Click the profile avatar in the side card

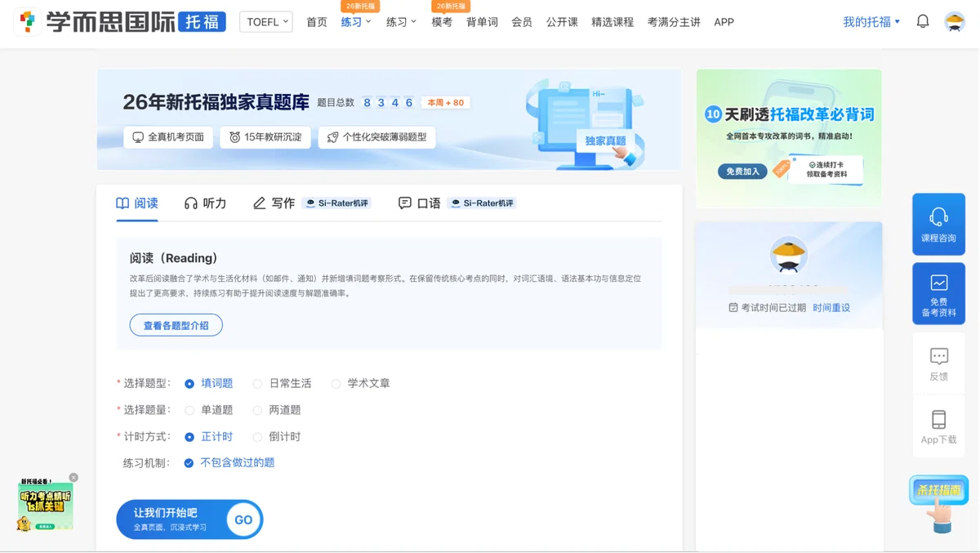tap(789, 256)
